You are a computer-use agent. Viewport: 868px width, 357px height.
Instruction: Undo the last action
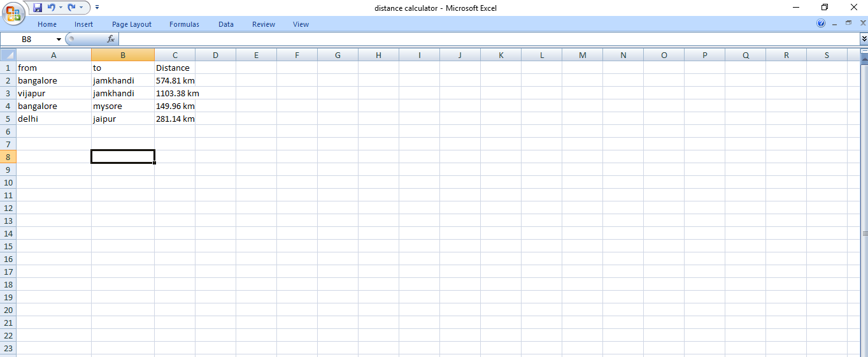[x=52, y=8]
